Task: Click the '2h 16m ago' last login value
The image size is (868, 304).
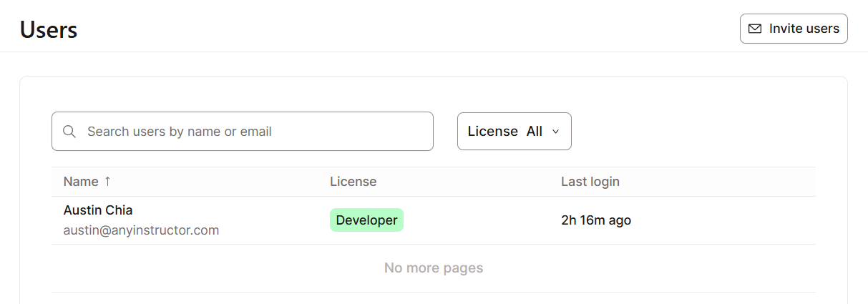Action: pos(595,220)
